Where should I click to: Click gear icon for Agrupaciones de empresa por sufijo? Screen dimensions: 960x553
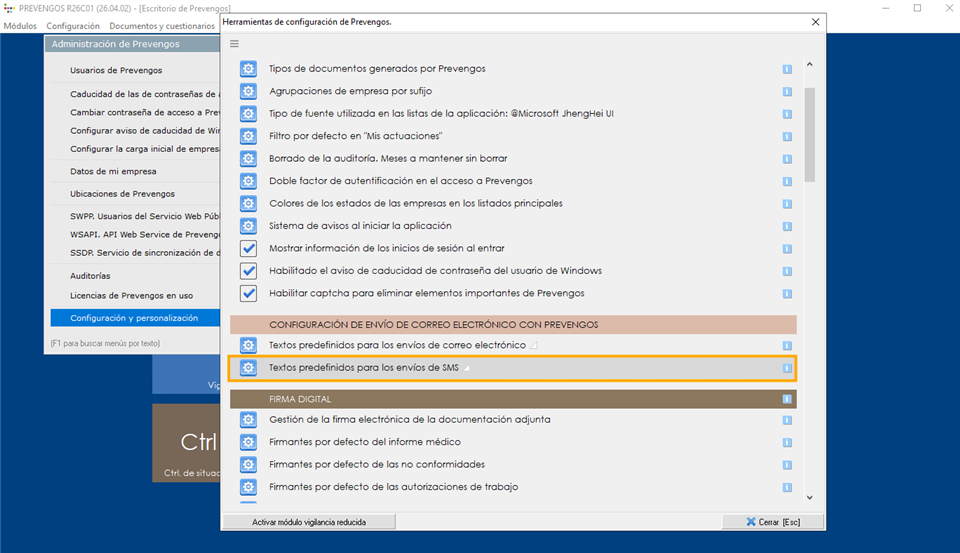click(248, 91)
